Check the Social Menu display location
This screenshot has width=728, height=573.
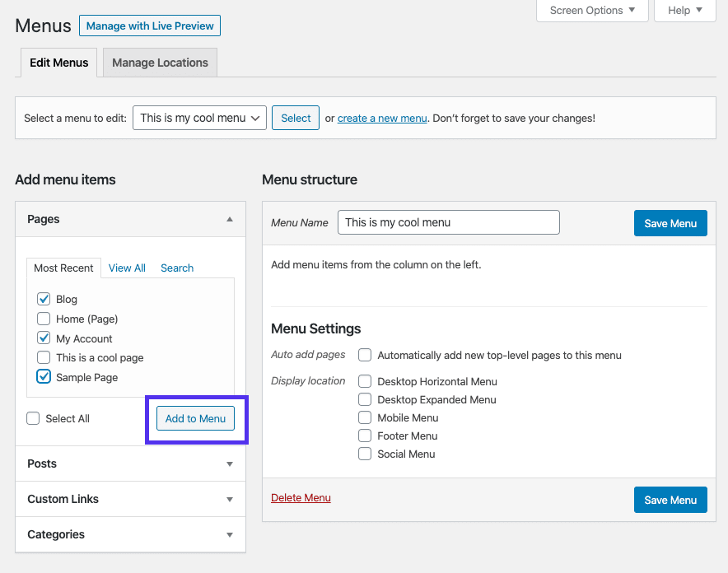point(365,454)
